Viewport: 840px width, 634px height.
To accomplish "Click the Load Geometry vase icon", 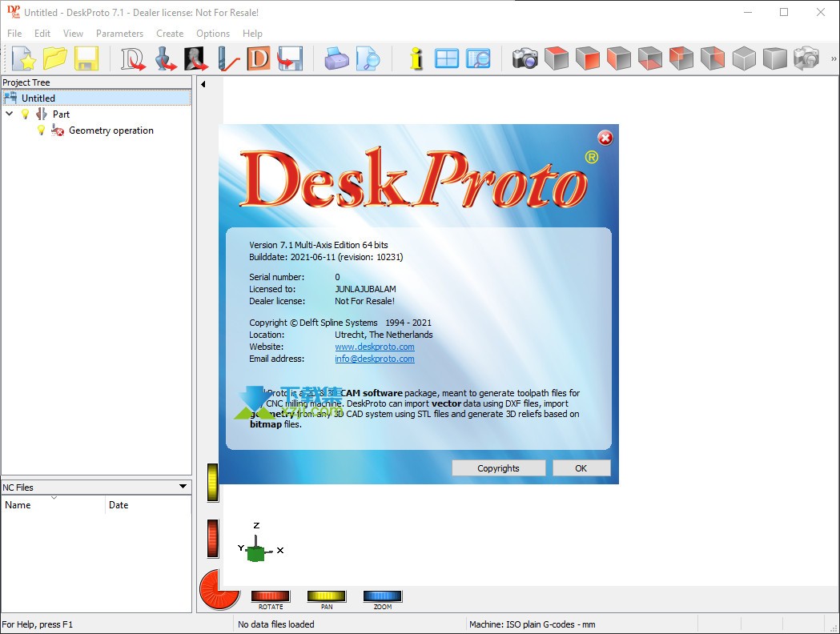I will point(166,58).
